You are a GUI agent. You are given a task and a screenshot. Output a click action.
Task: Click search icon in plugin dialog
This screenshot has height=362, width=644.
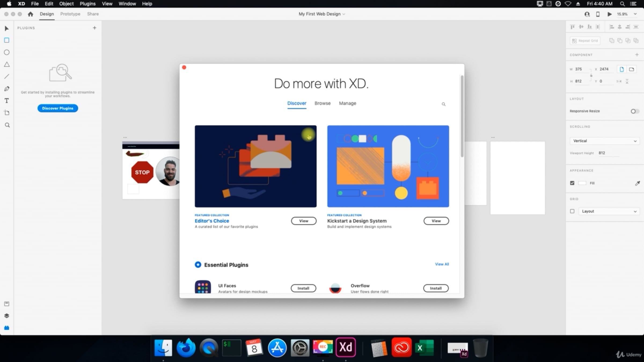(444, 104)
